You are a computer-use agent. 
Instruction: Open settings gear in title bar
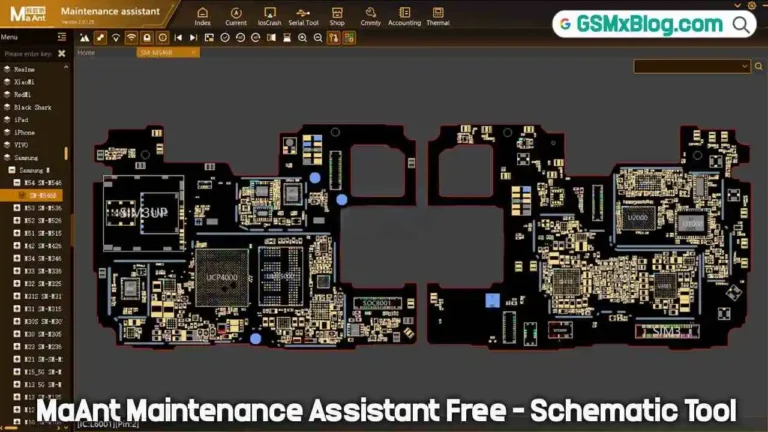tap(752, 5)
